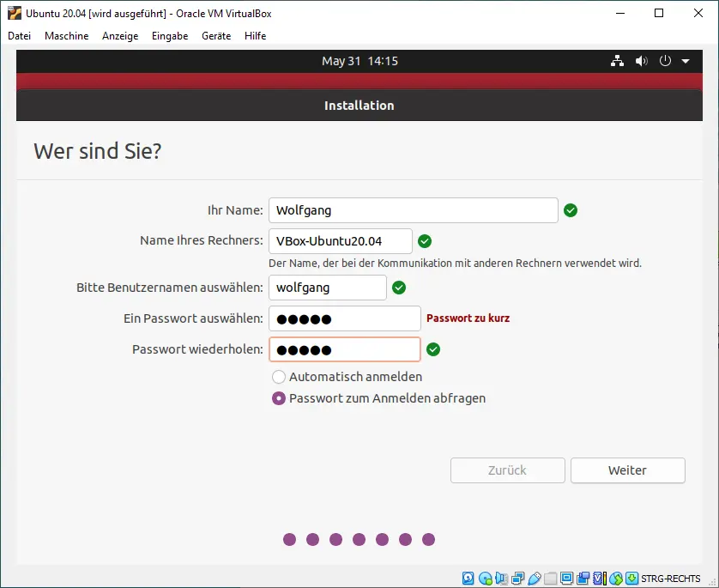
Task: Click the 'Name Ihres Rechners' input field
Action: click(x=340, y=241)
